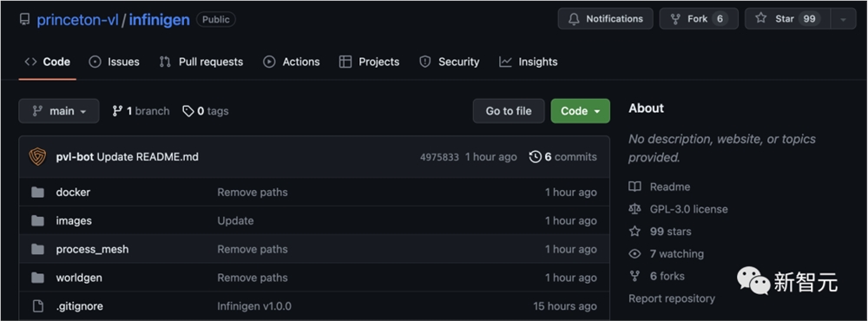
Task: View the 6 commits history link
Action: [x=563, y=157]
